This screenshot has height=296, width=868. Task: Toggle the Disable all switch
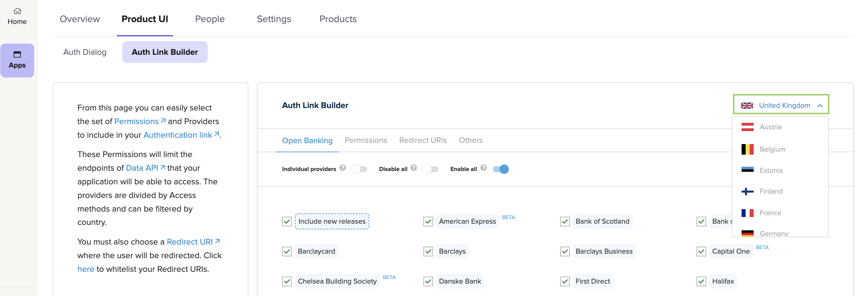(430, 169)
